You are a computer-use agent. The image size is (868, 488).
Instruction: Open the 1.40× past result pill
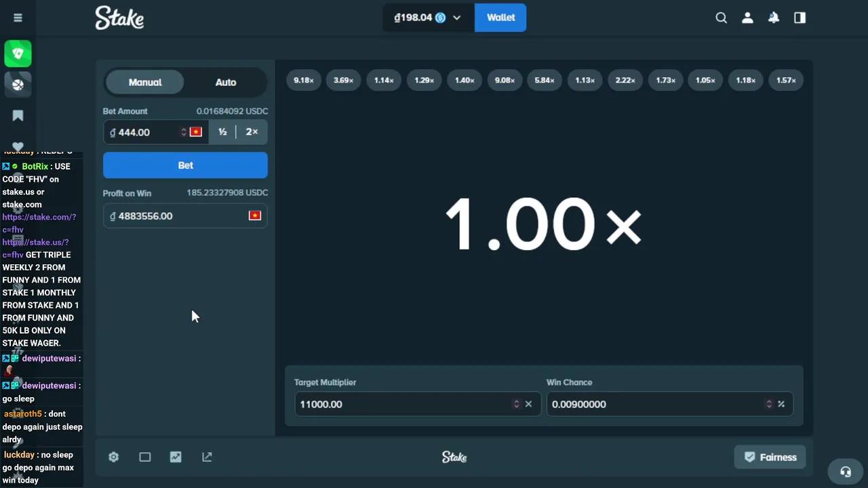pos(465,81)
